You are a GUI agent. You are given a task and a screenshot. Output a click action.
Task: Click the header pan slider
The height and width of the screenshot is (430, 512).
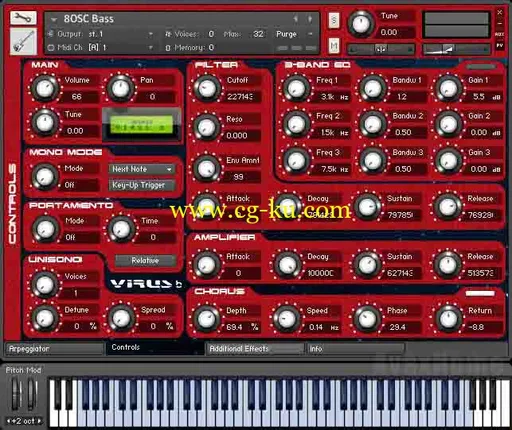(381, 49)
